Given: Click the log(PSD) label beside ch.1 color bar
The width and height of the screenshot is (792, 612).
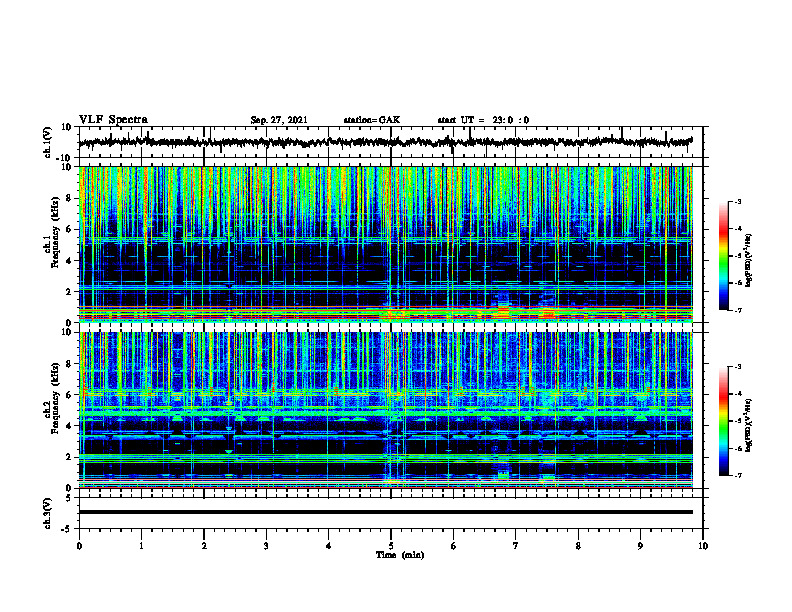Looking at the screenshot, I should [749, 261].
